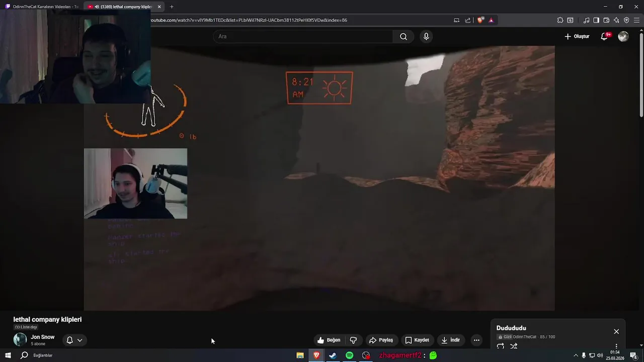Click the Jon Snow channel avatar

click(x=20, y=340)
